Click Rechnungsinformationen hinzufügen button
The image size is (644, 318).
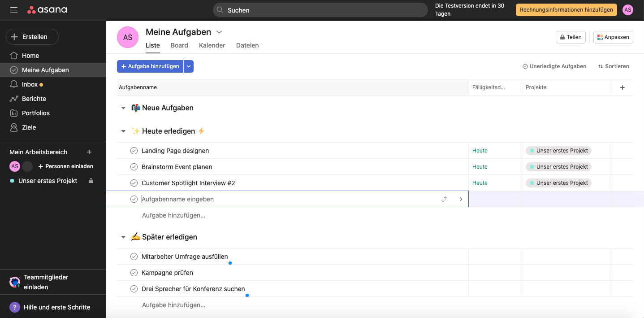tap(566, 10)
